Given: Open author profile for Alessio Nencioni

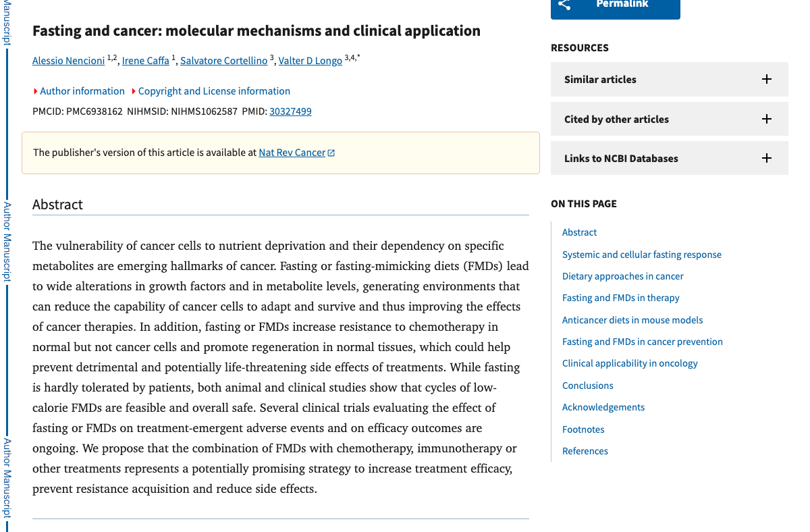Looking at the screenshot, I should coord(68,60).
